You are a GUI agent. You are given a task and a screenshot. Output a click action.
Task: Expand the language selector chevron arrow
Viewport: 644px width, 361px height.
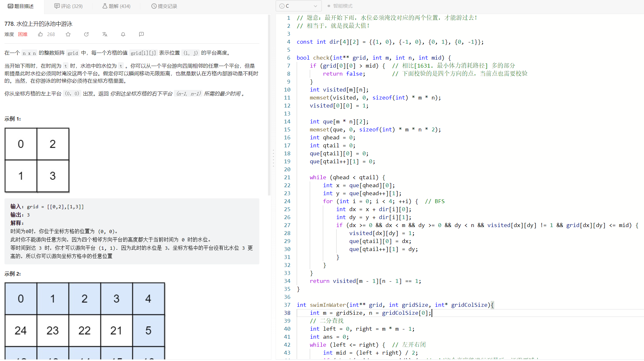pyautogui.click(x=315, y=6)
